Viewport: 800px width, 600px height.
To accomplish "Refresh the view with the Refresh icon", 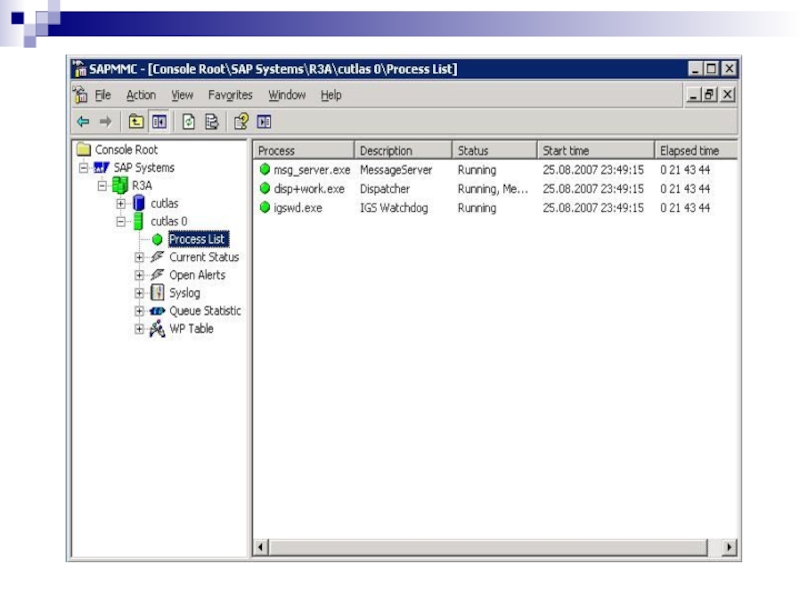I will [189, 121].
